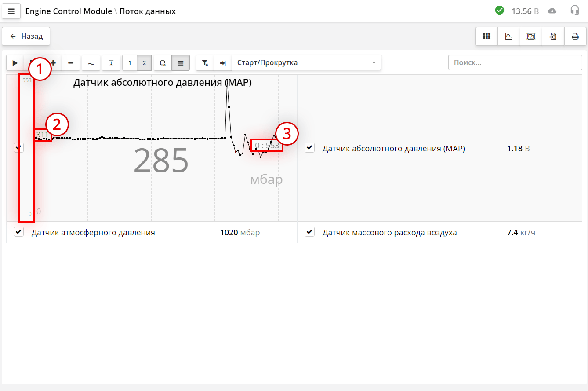Uncheck Датчик атмосферного давления checkbox
The height and width of the screenshot is (391, 588).
(x=18, y=232)
